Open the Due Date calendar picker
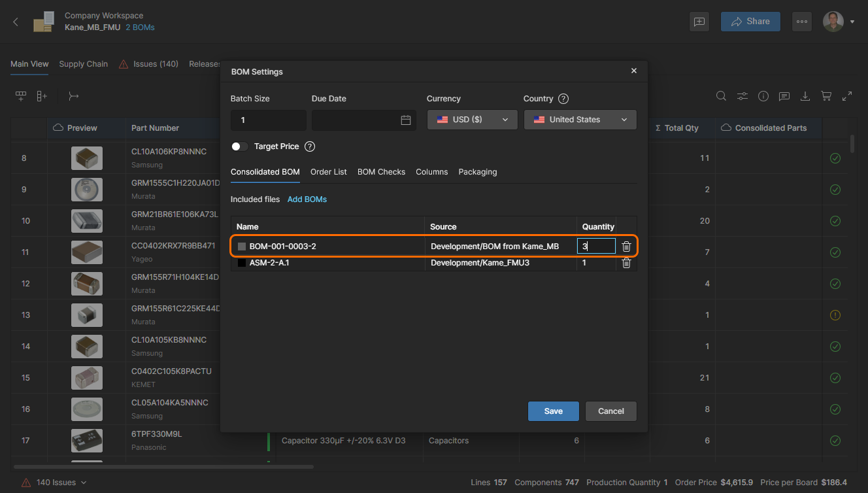Screen dimensions: 868x493 405,120
